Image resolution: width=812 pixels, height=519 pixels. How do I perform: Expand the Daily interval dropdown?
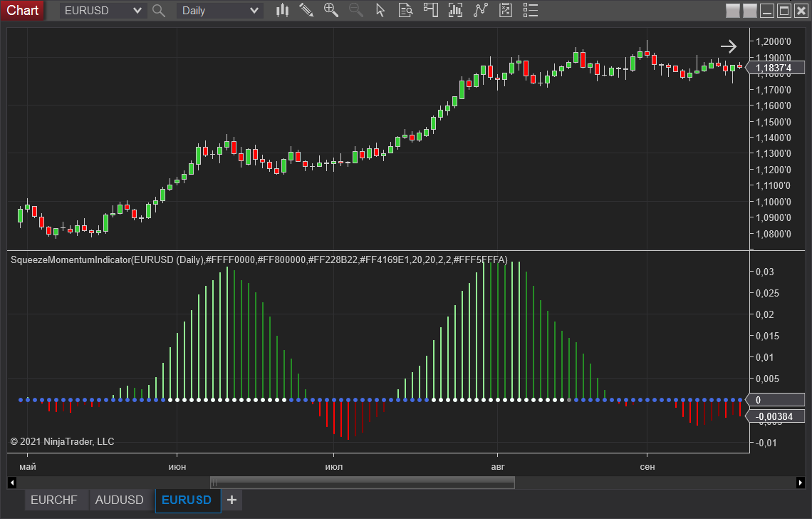tap(254, 11)
